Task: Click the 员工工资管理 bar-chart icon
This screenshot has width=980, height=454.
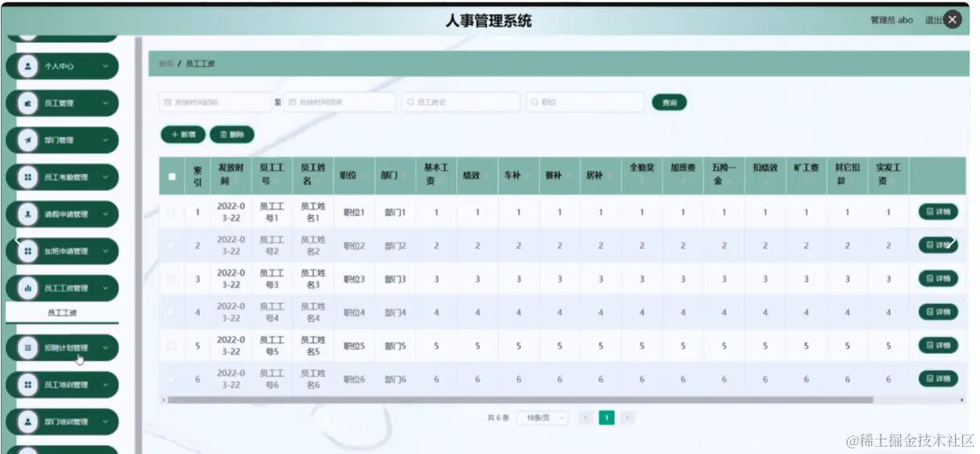Action: (x=28, y=288)
